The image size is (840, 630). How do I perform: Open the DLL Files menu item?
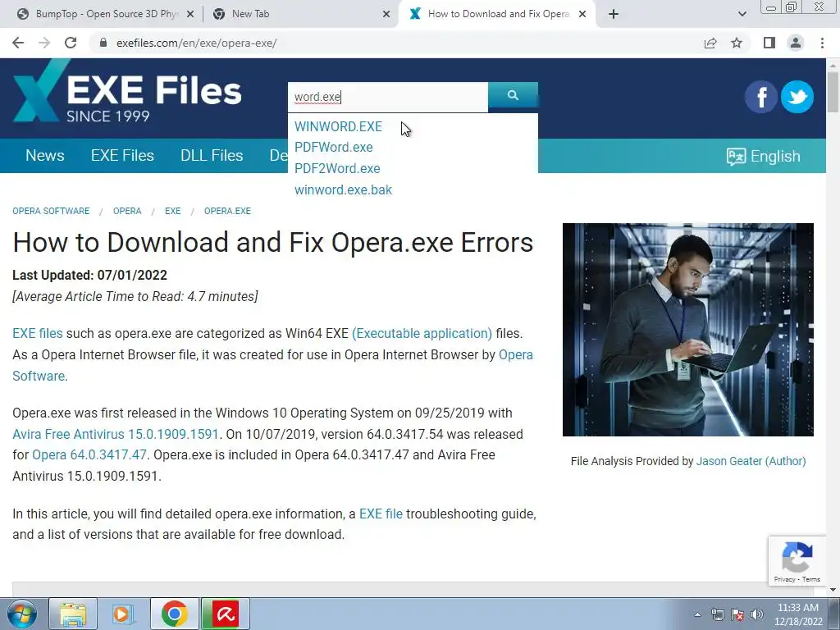(x=212, y=155)
